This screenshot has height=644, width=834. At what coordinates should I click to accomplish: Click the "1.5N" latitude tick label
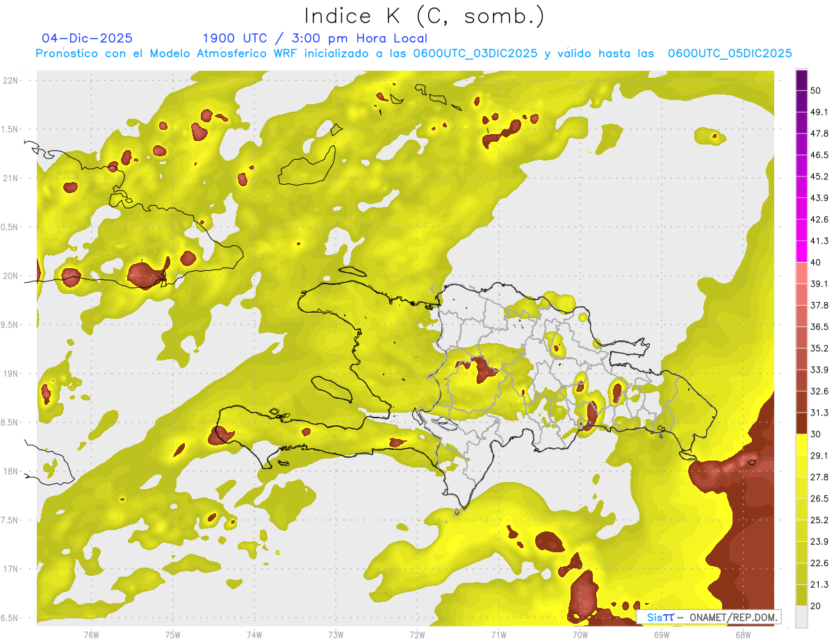point(10,129)
